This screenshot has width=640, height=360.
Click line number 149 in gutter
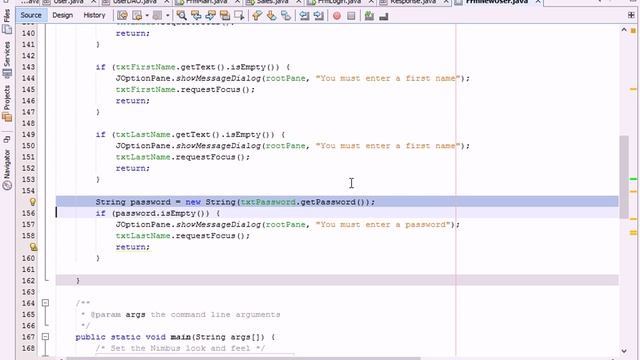click(29, 134)
